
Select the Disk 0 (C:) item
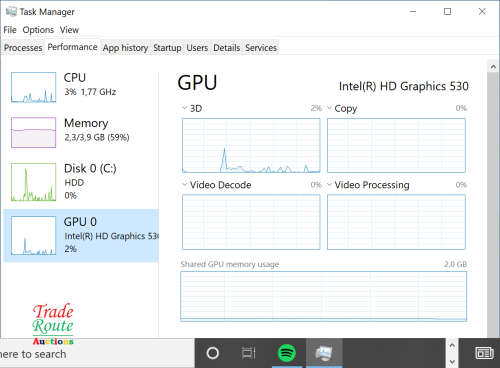81,182
